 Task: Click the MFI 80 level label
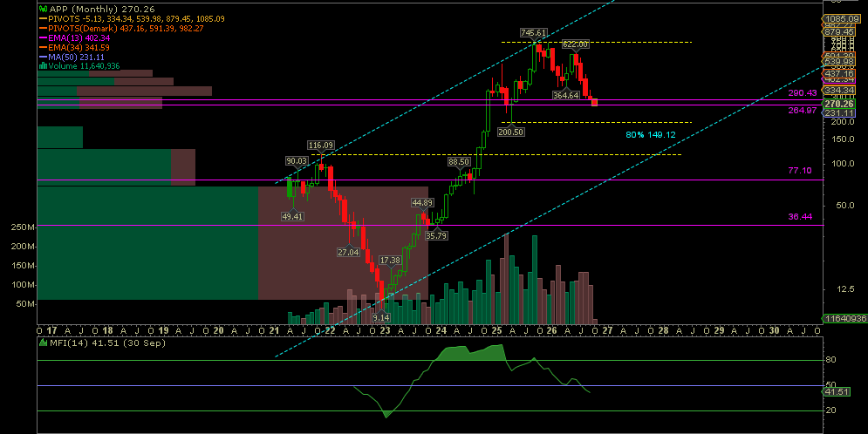coord(830,360)
